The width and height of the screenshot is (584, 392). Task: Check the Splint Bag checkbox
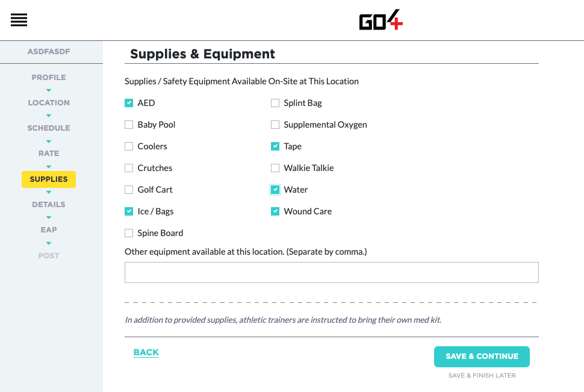coord(275,103)
